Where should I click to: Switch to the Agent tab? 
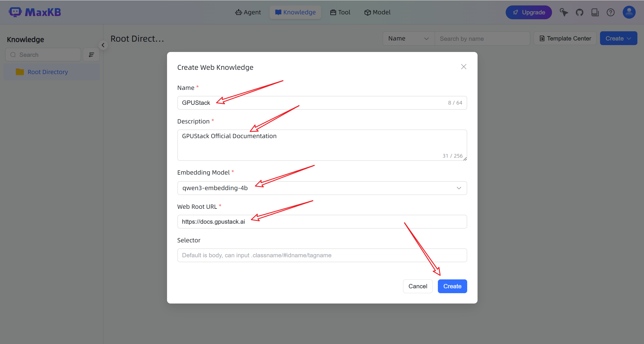coord(248,12)
